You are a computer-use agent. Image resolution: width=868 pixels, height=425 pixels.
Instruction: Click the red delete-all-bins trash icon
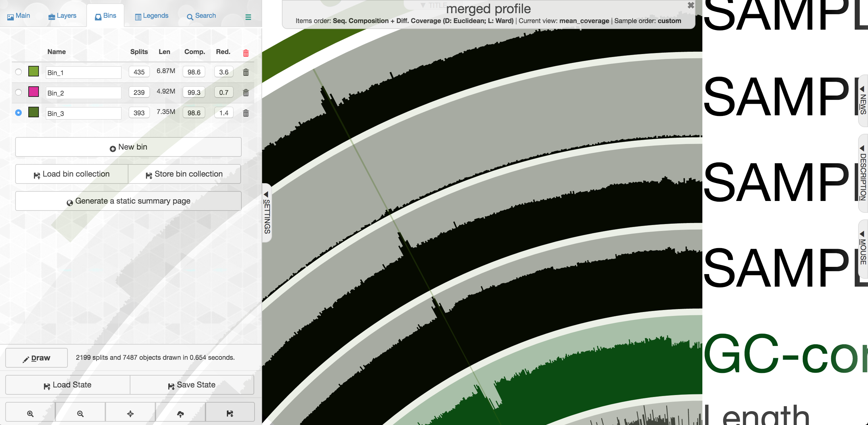[246, 53]
